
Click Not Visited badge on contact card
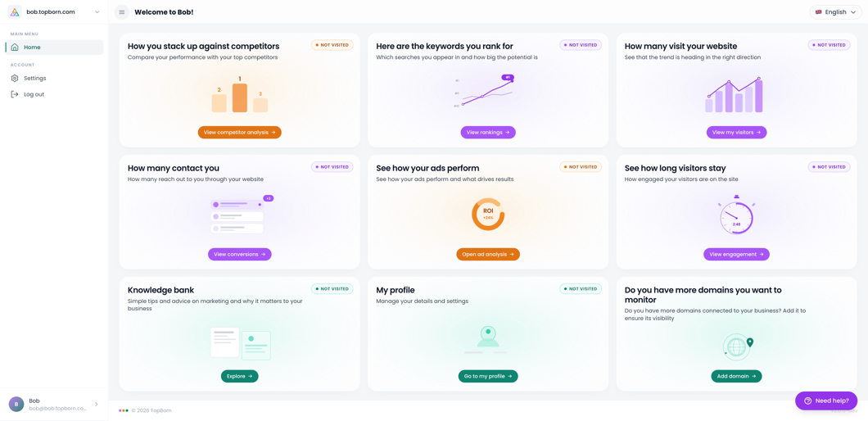(x=332, y=167)
